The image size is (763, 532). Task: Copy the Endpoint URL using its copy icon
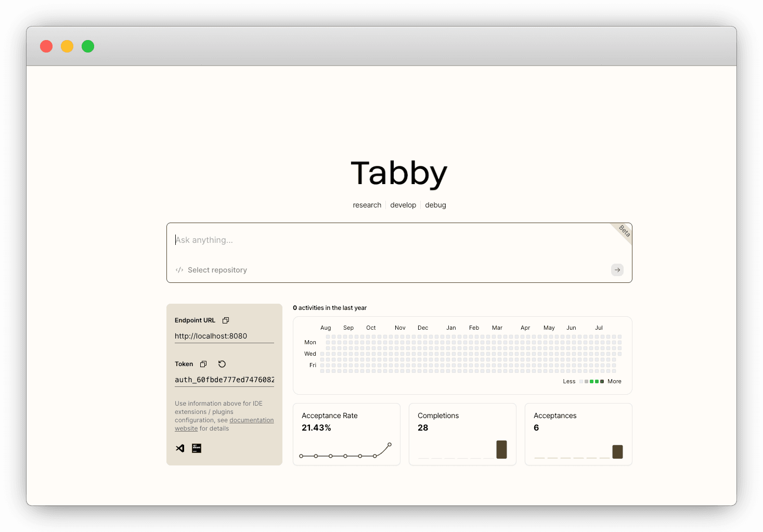[225, 320]
